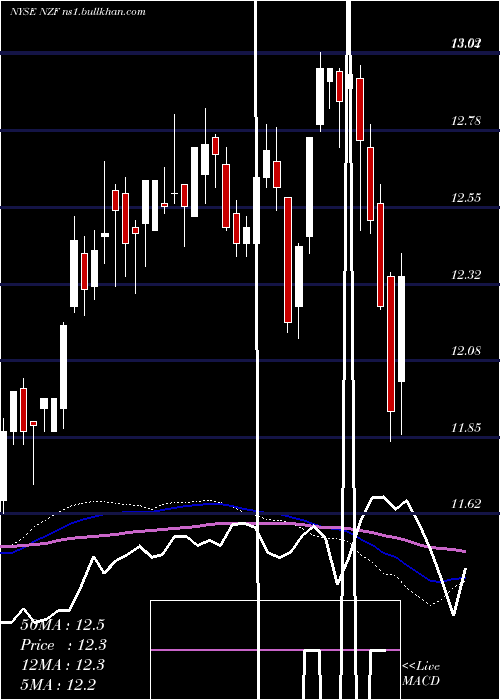Click the NYSE NZF ns1.bullkhan.com title text
This screenshot has height=700, width=500.
(78, 11)
